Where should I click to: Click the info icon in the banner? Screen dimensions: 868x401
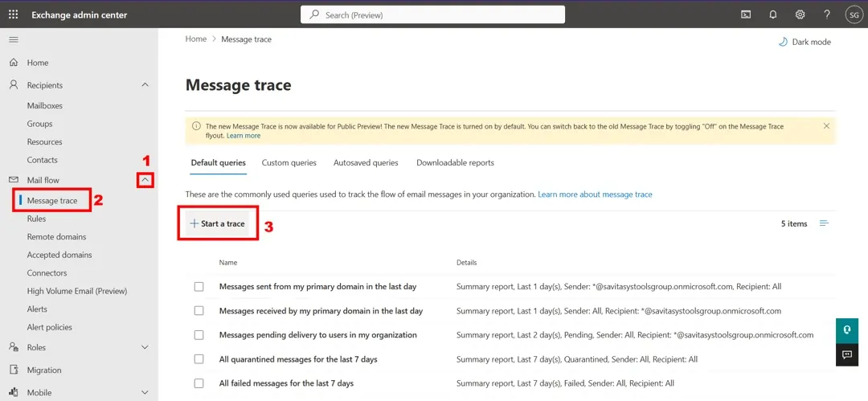[196, 126]
